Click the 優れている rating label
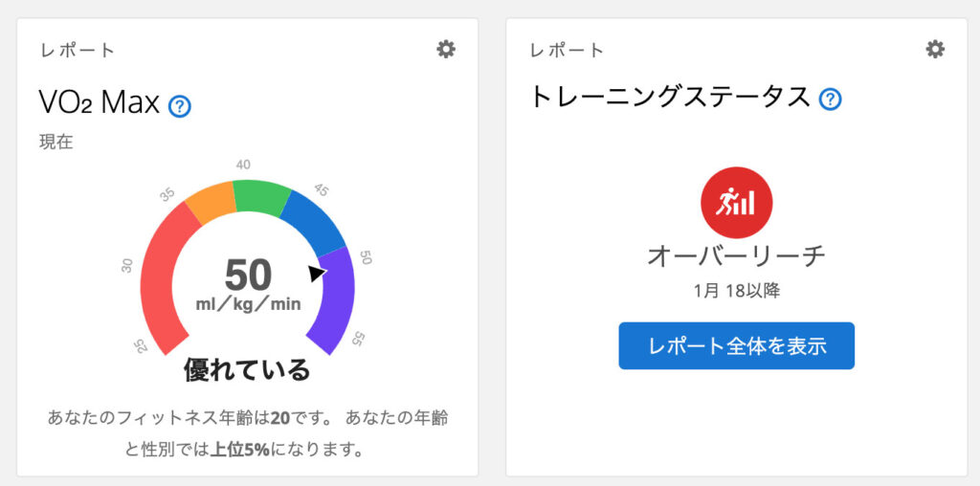Image resolution: width=980 pixels, height=486 pixels. click(248, 369)
